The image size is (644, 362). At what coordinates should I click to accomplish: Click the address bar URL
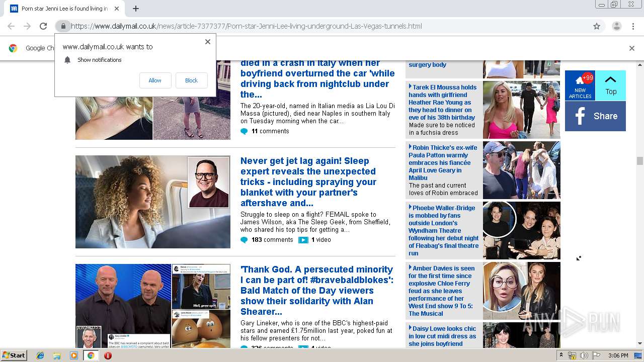[x=247, y=26]
